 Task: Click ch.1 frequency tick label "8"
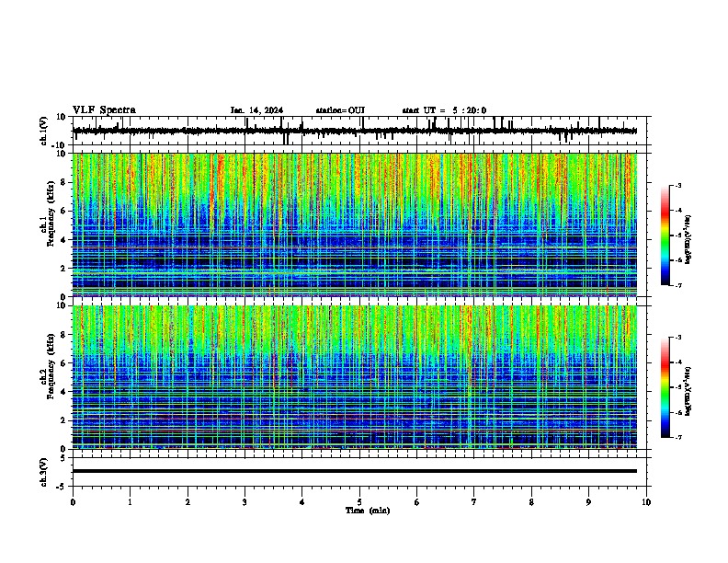(63, 182)
